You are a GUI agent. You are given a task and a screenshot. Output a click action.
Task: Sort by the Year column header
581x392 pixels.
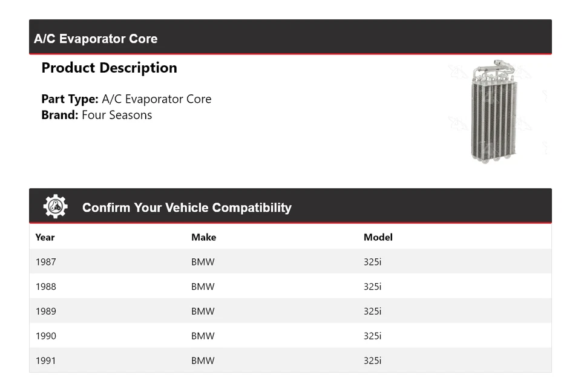click(x=45, y=237)
